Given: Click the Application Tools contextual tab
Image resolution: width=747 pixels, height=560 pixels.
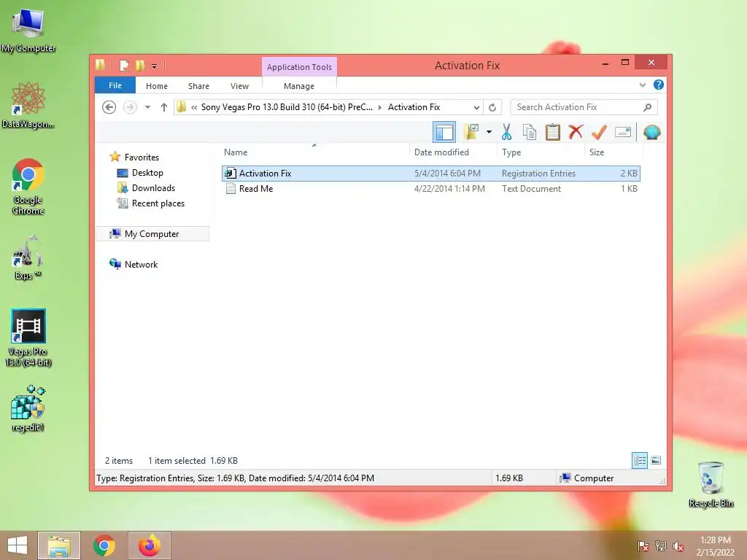Looking at the screenshot, I should (x=299, y=66).
